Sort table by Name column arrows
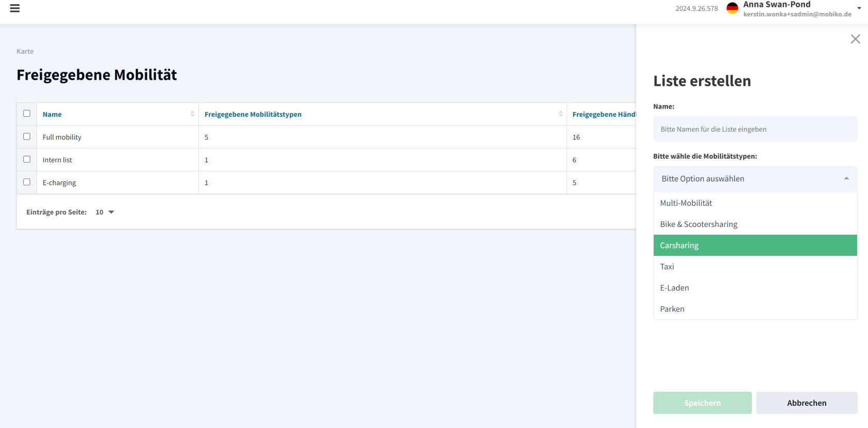This screenshot has height=428, width=868. [192, 114]
